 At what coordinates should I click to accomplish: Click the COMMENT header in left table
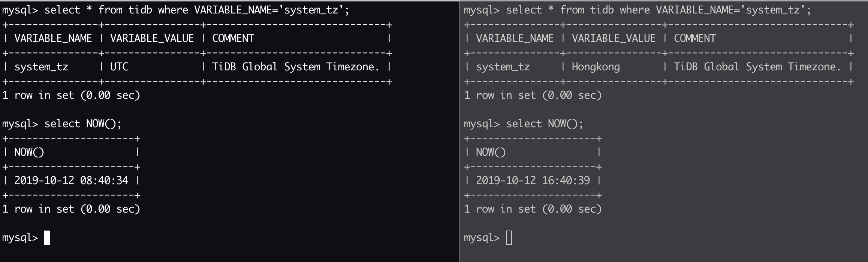(x=233, y=39)
